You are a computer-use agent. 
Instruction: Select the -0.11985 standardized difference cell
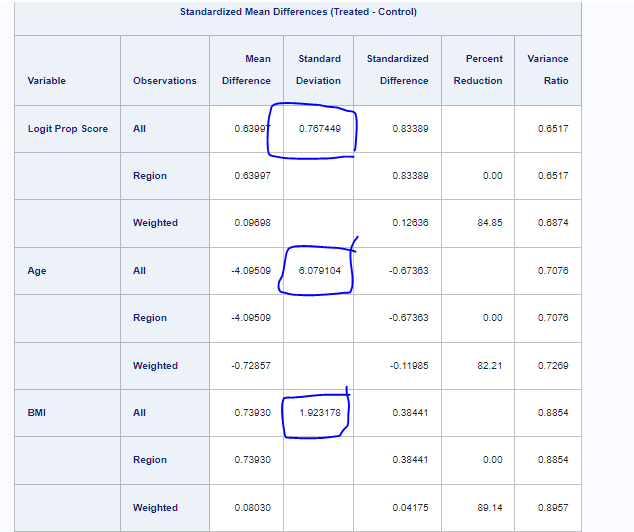tap(408, 365)
